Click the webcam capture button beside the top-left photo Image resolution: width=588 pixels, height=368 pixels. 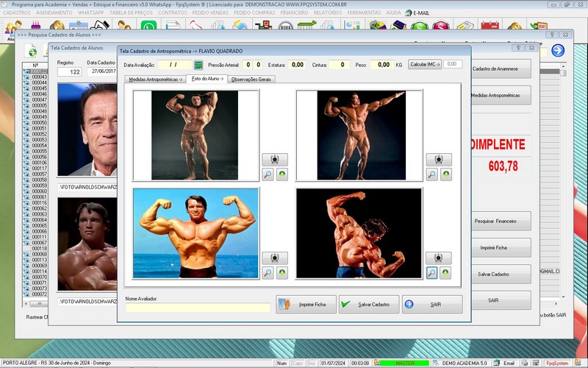click(x=275, y=160)
